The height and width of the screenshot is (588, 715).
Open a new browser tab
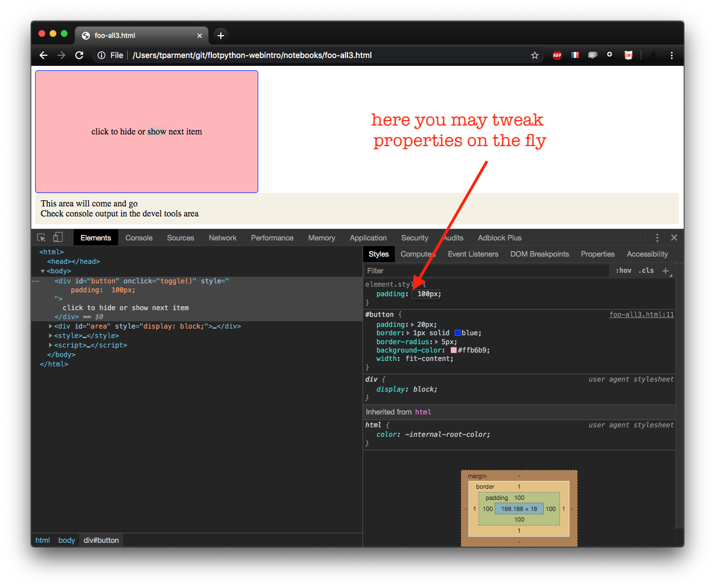(221, 36)
